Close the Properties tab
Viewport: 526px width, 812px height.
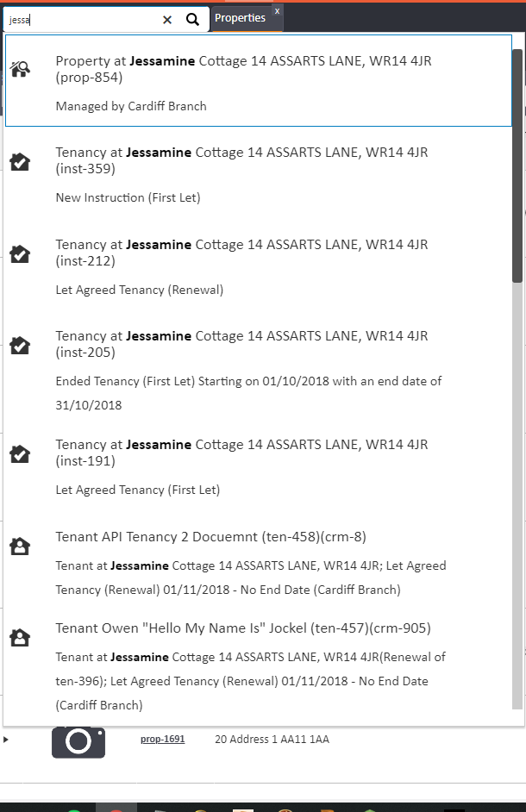coord(277,11)
